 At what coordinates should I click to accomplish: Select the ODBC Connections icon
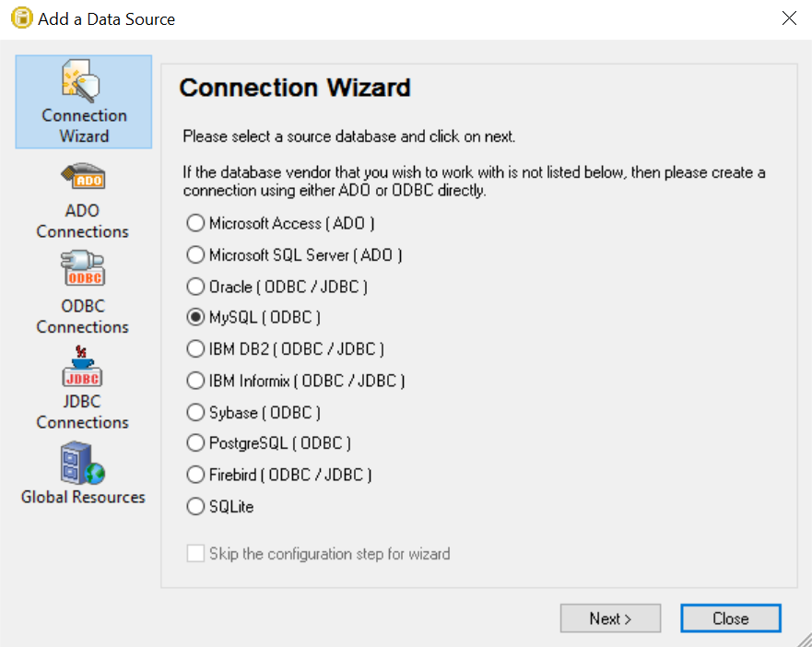click(x=83, y=268)
